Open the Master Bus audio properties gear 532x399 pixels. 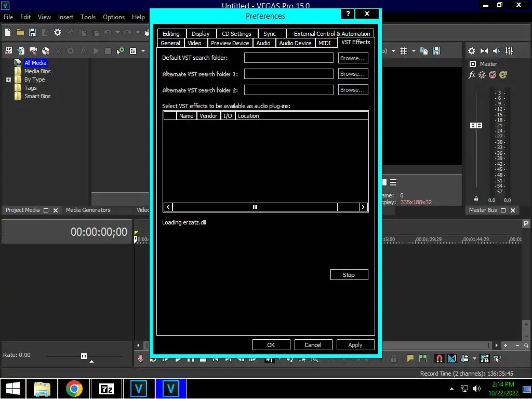(x=472, y=51)
